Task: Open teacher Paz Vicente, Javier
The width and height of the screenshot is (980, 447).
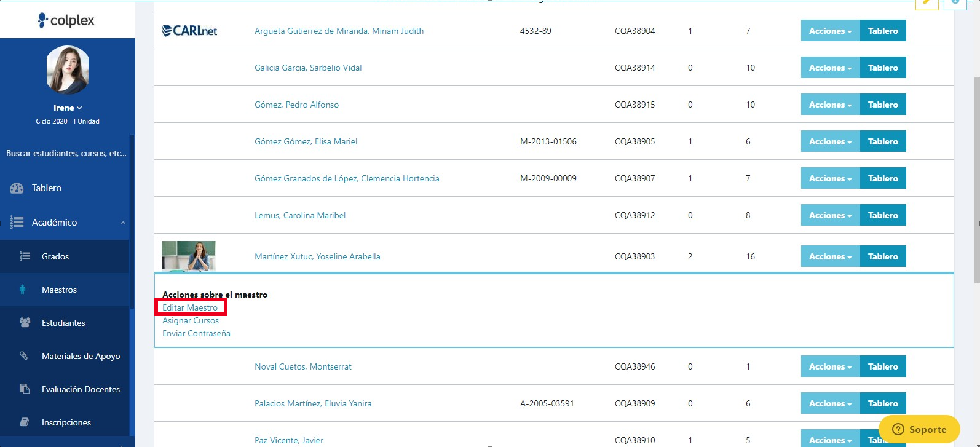Action: [x=289, y=440]
